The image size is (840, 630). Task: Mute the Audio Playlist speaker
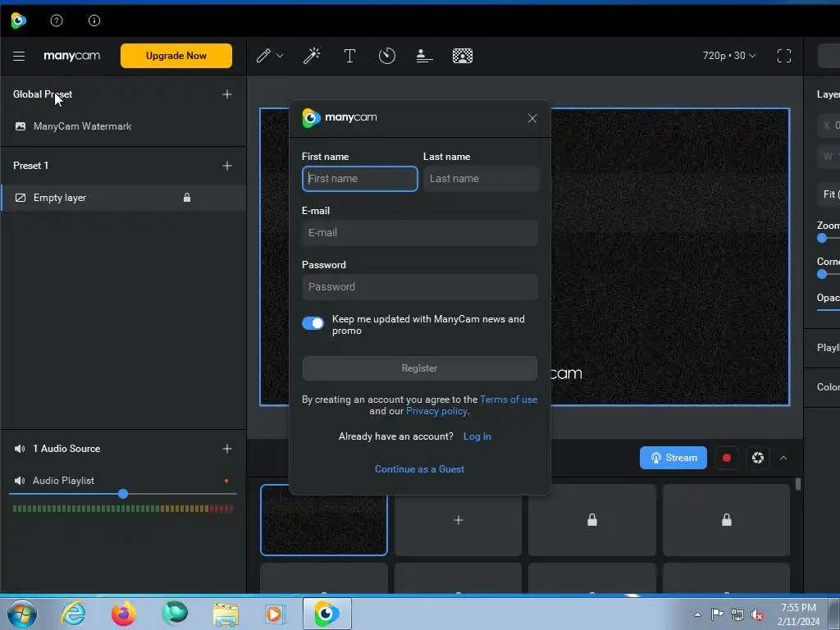[20, 481]
